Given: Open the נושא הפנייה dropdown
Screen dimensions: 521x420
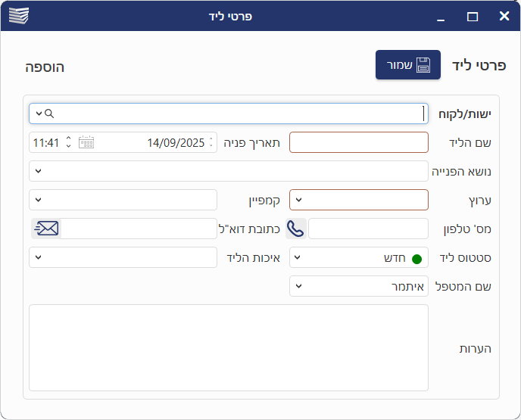Looking at the screenshot, I should 39,171.
